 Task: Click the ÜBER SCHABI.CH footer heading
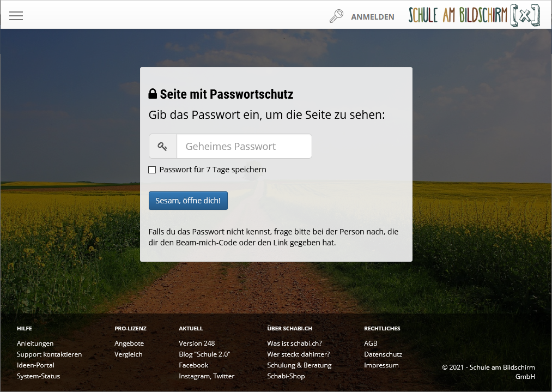[x=290, y=328]
